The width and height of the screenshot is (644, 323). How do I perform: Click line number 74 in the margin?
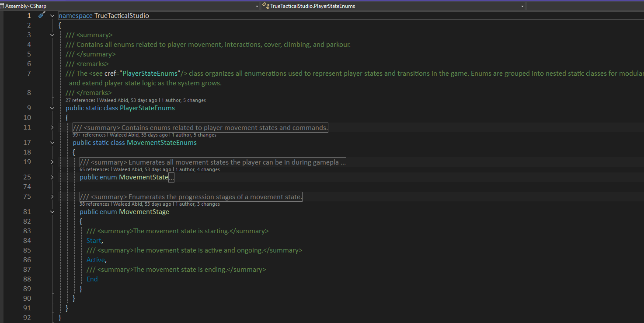(27, 187)
